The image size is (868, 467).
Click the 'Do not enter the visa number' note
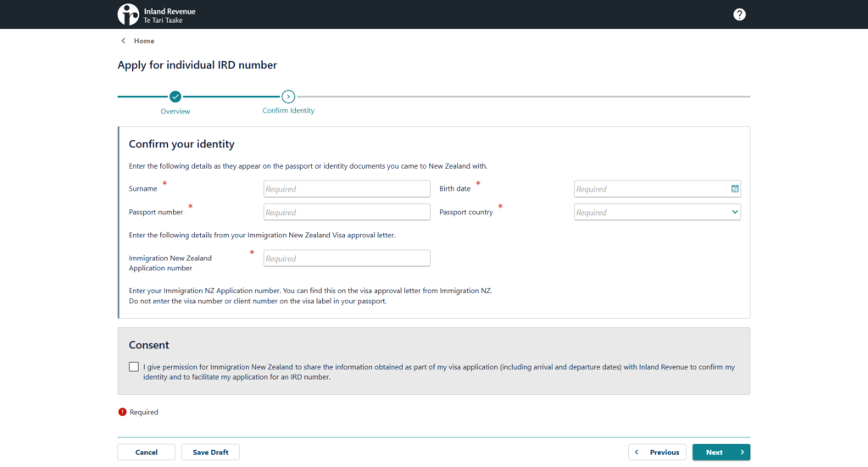(x=258, y=301)
